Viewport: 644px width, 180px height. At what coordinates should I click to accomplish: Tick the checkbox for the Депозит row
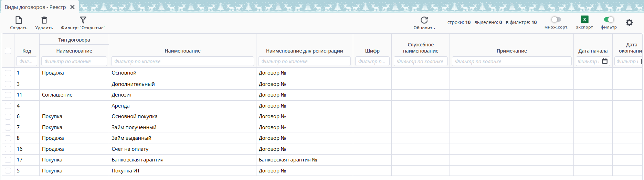pos(8,95)
